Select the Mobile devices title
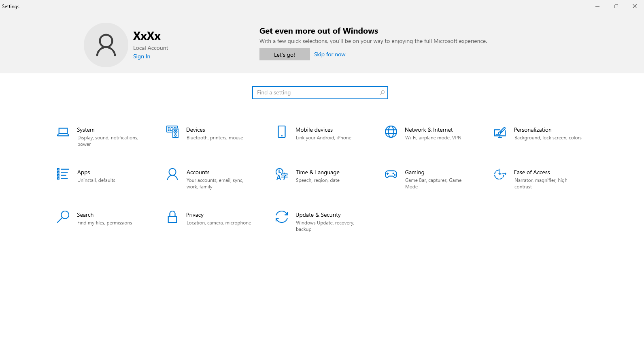 click(x=314, y=130)
